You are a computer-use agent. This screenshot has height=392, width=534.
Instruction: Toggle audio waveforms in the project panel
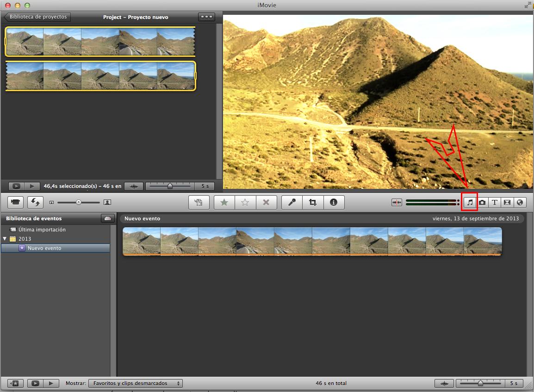tap(134, 186)
